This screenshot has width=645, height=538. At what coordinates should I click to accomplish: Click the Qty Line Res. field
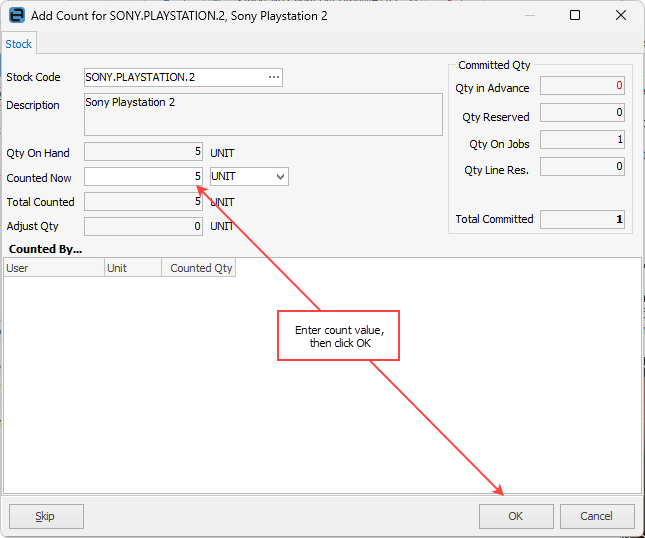[x=582, y=167]
